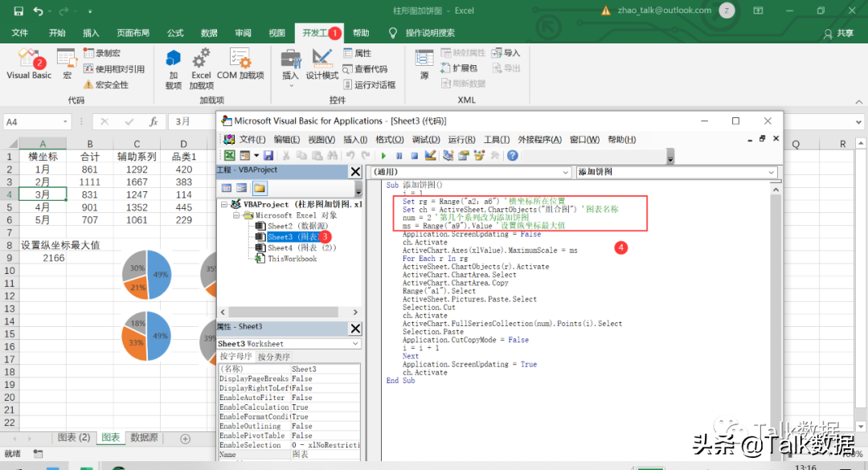
Task: Select the 数据源 sheet tab
Action: pyautogui.click(x=144, y=437)
